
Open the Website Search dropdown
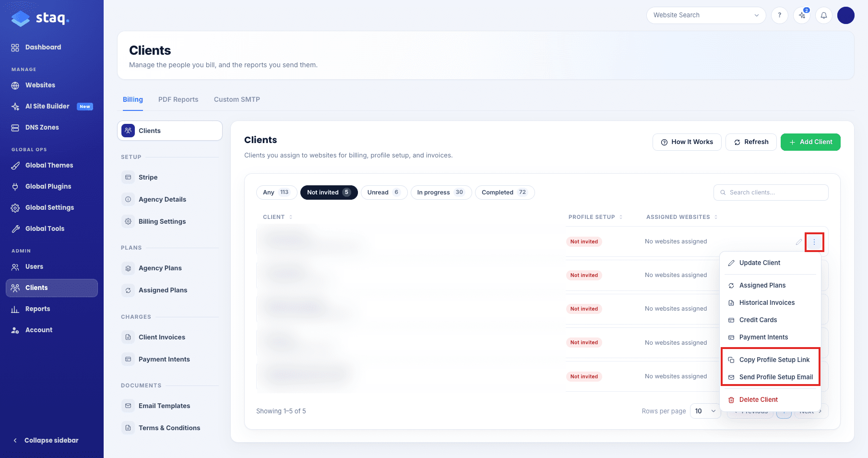click(x=706, y=15)
